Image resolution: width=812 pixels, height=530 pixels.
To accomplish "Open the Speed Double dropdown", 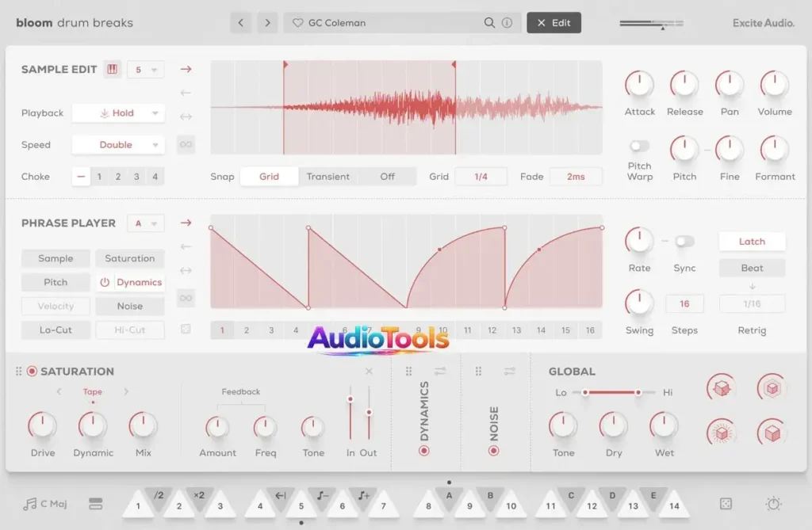I will [118, 144].
